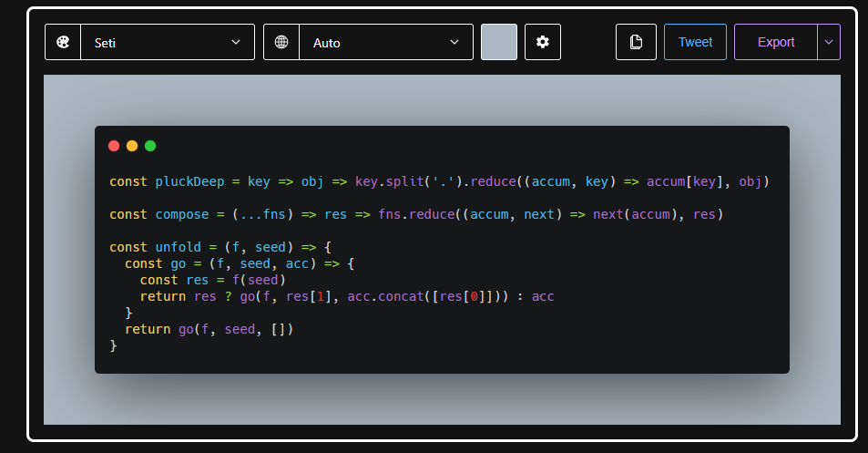Click the Tweet button

point(695,42)
